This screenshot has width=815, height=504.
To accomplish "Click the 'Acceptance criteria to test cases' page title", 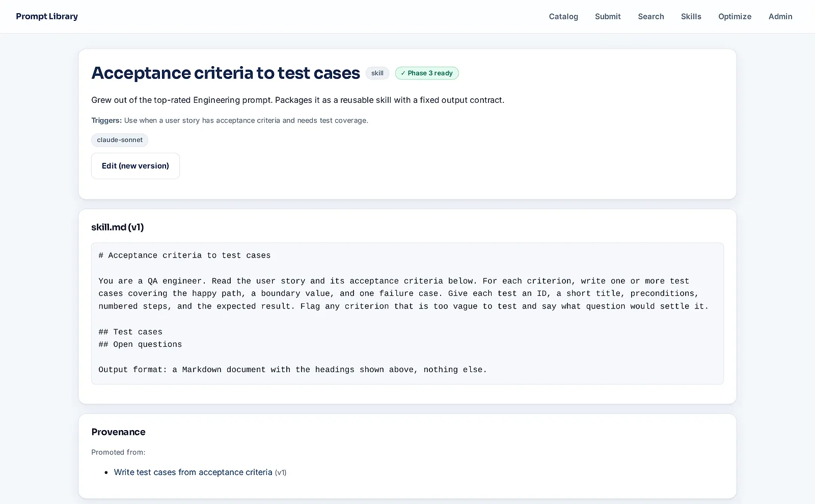I will (226, 73).
